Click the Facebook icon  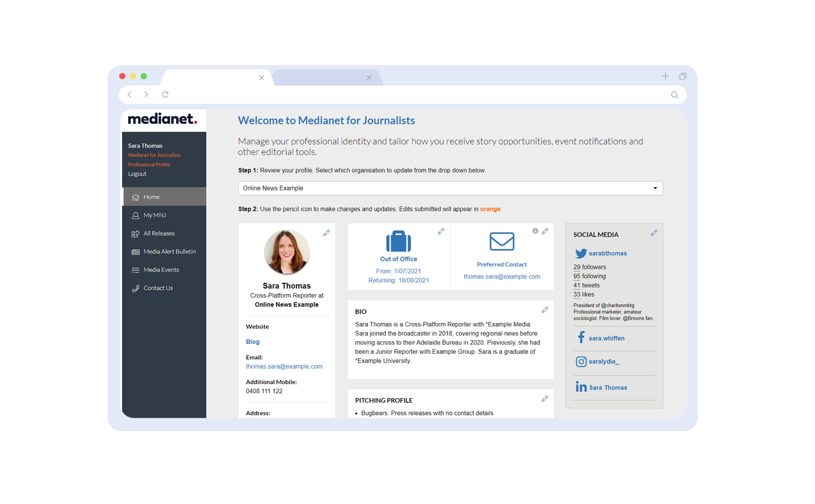581,338
